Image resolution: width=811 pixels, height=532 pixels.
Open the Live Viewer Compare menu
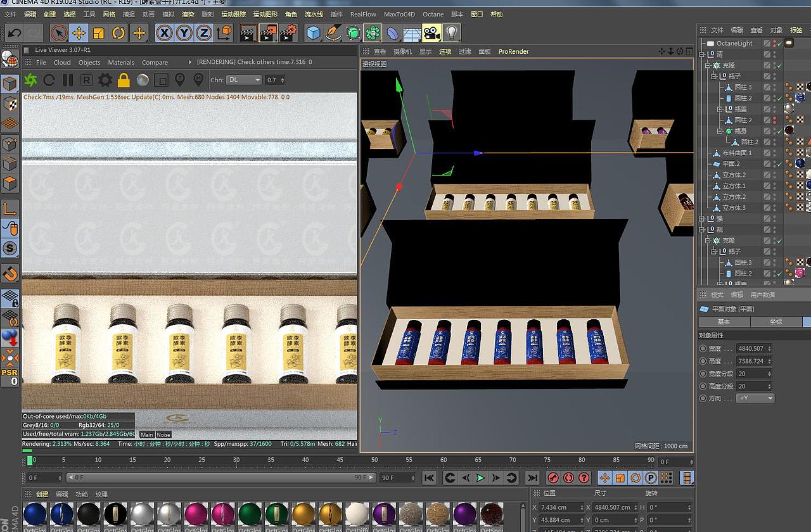point(155,62)
